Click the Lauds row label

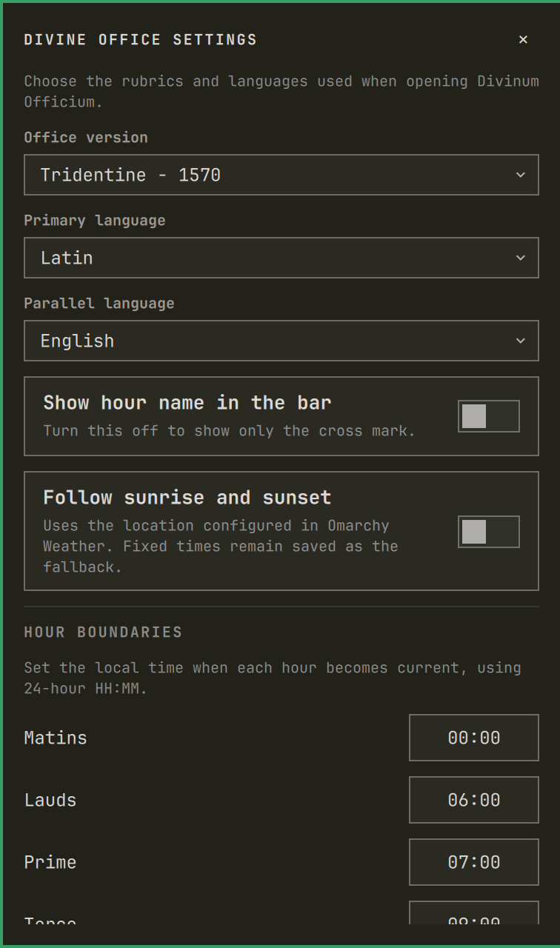(x=50, y=800)
